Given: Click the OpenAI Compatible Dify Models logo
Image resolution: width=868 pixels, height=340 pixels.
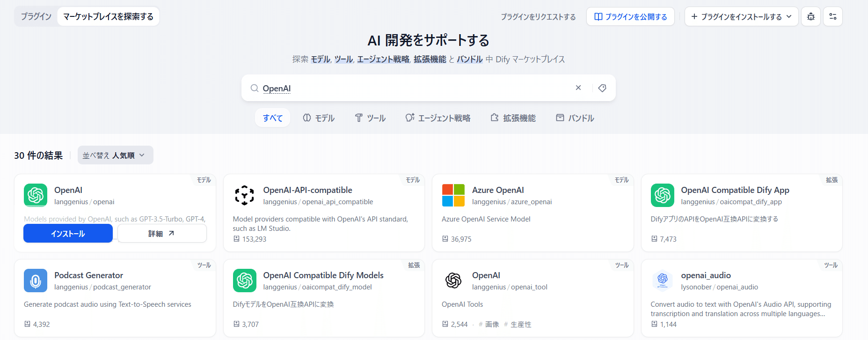Looking at the screenshot, I should click(x=245, y=281).
